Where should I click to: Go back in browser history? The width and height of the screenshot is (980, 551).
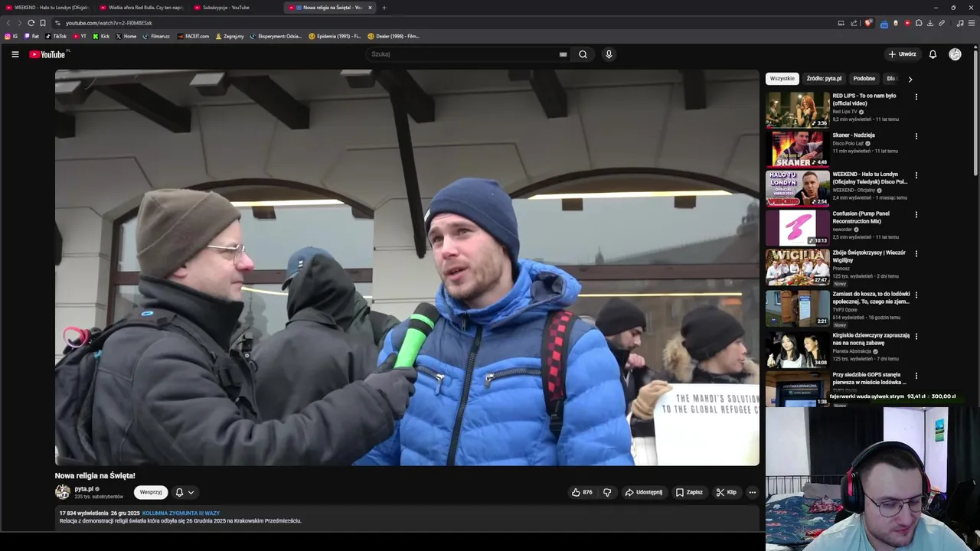click(8, 23)
